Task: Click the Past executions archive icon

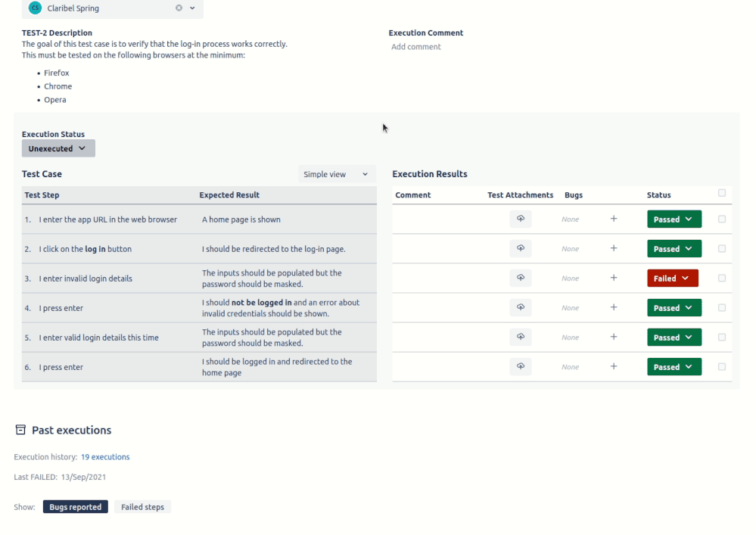Action: click(x=19, y=428)
